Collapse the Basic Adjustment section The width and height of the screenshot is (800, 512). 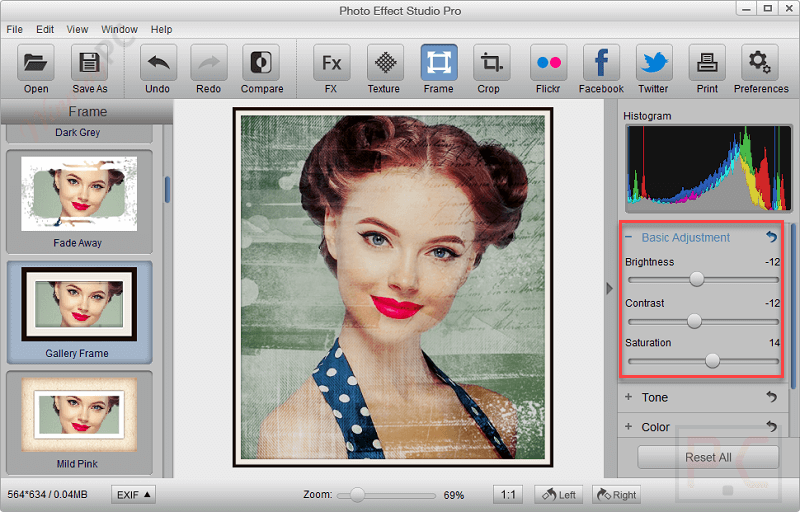[629, 237]
